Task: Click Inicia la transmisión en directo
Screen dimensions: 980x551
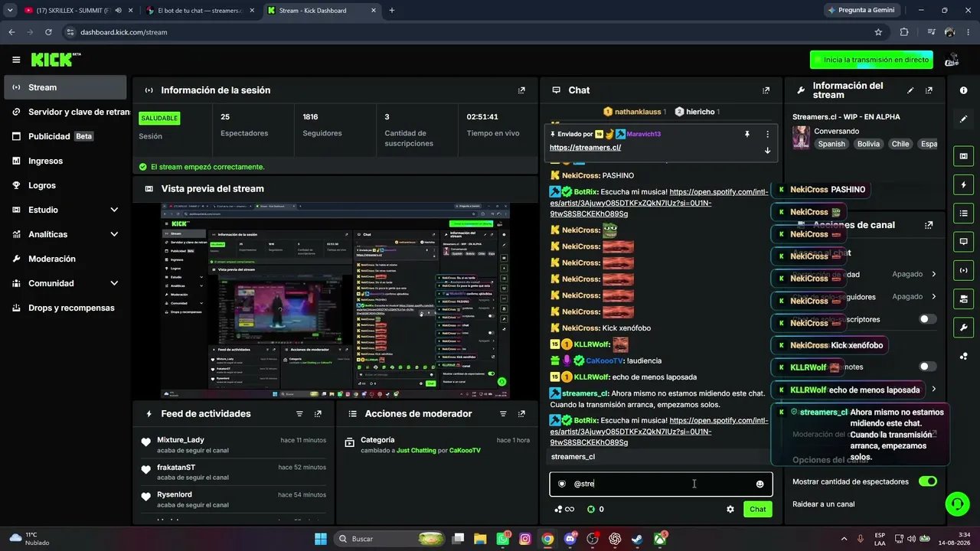Action: 873,60
